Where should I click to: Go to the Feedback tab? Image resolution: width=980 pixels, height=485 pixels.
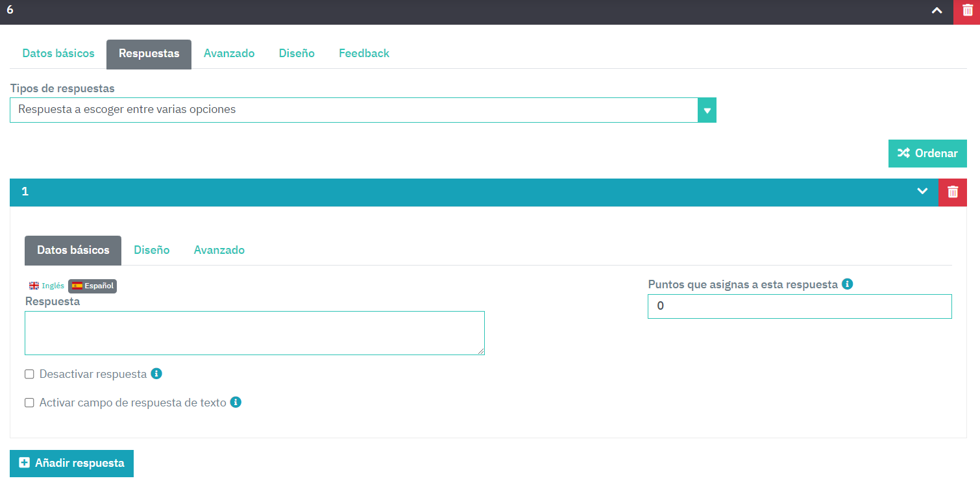[364, 54]
